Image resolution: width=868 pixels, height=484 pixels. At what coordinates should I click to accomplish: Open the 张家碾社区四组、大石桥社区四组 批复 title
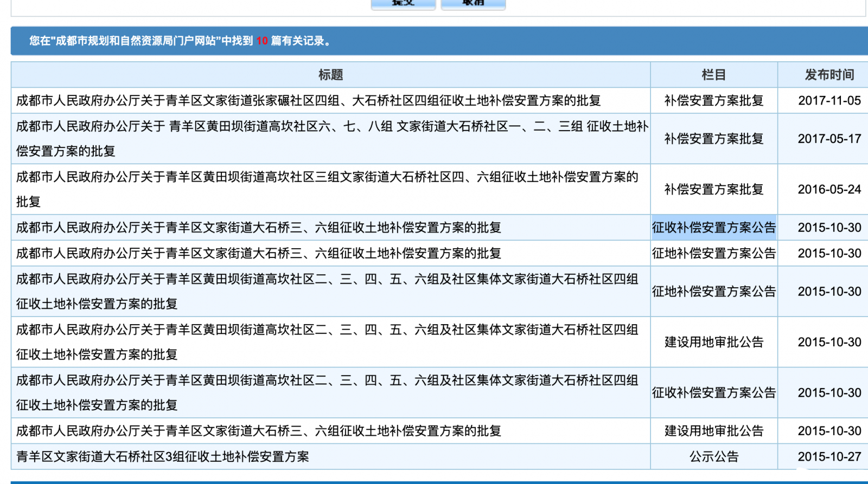pos(308,101)
